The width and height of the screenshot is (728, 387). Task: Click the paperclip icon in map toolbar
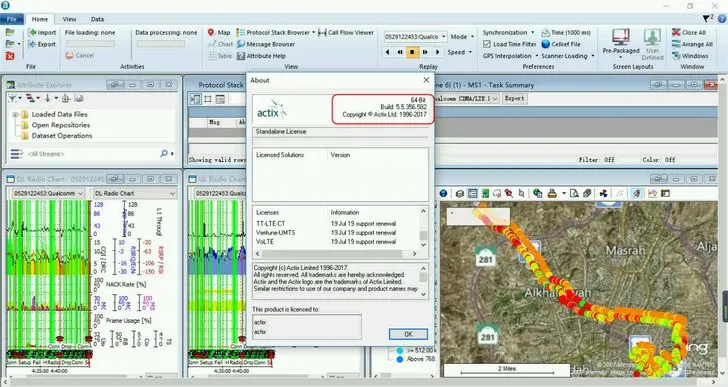pyautogui.click(x=587, y=193)
